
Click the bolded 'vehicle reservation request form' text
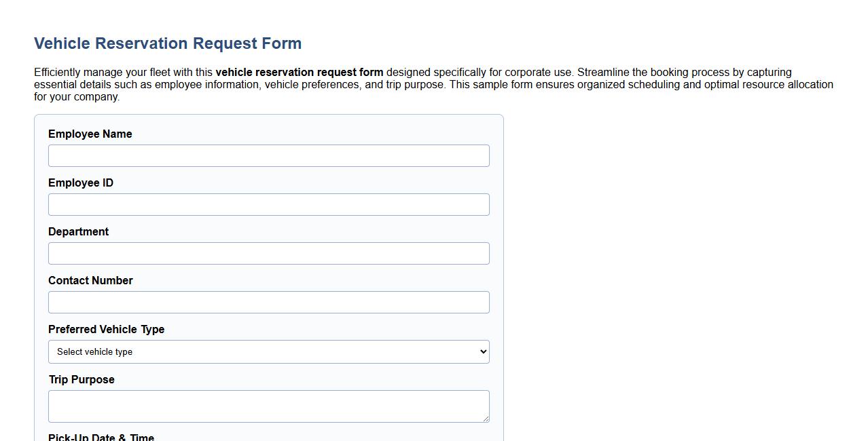299,72
